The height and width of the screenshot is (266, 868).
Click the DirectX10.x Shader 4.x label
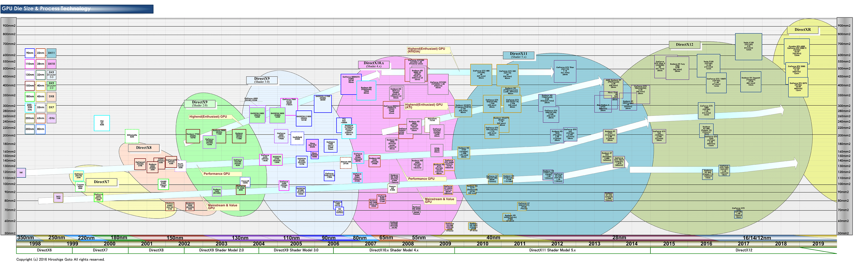(374, 64)
